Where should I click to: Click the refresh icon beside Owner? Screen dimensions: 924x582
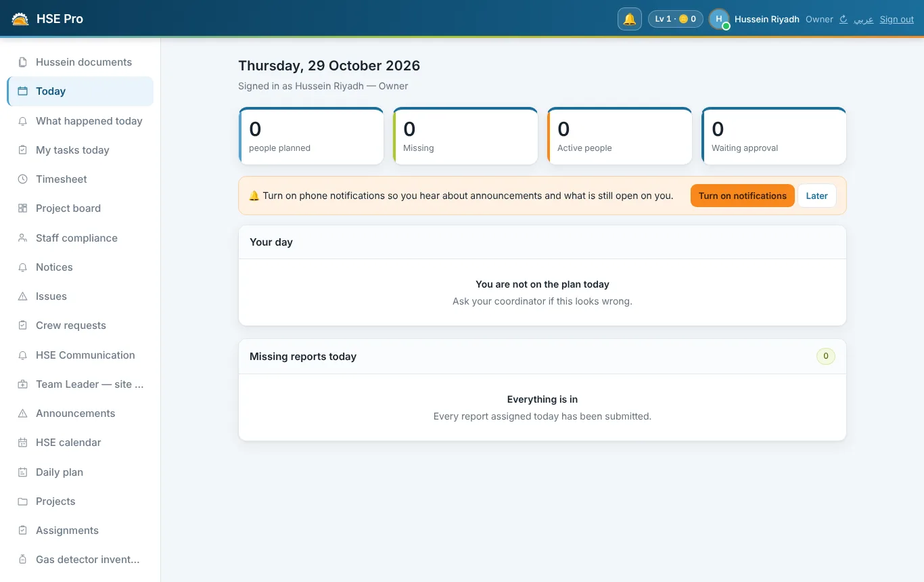tap(844, 20)
